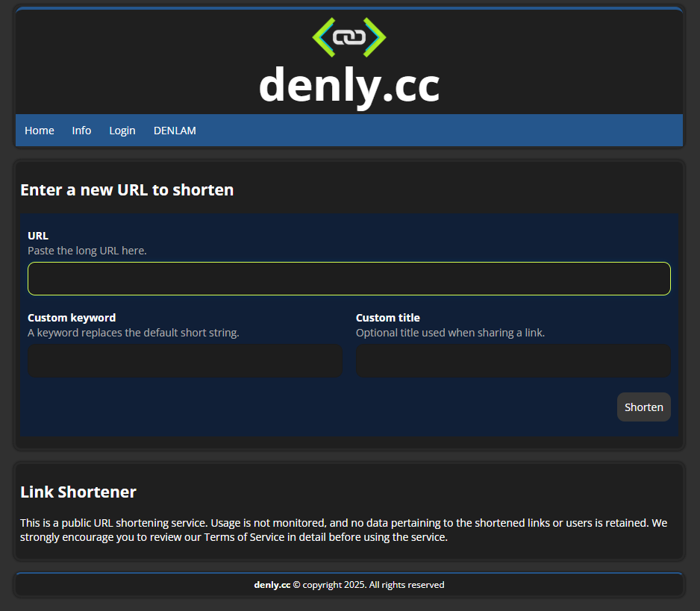Viewport: 700px width, 611px height.
Task: Click the denly.cc link in the footer
Action: pos(272,584)
